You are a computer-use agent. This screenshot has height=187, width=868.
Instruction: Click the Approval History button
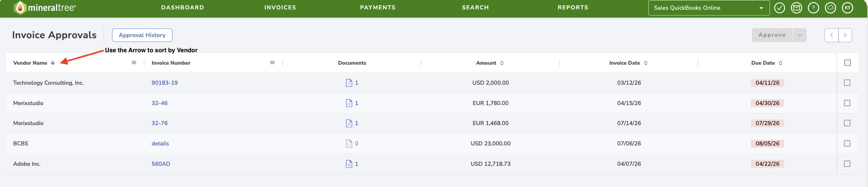coord(142,35)
